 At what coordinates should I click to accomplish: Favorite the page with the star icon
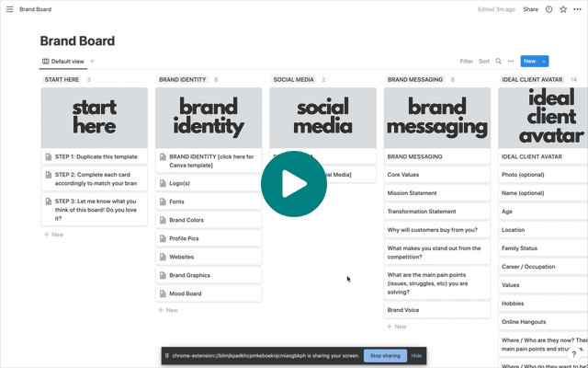(x=563, y=9)
